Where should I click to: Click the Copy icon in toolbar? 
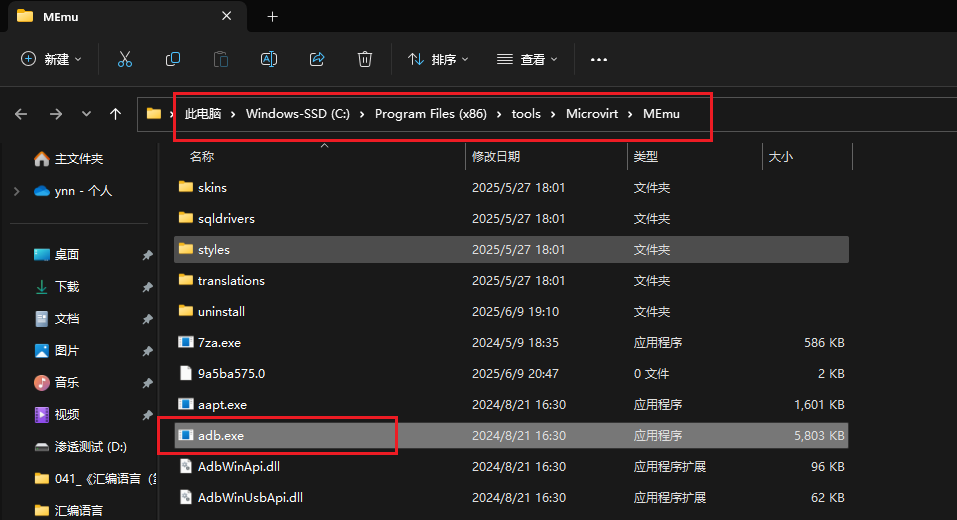coord(173,59)
